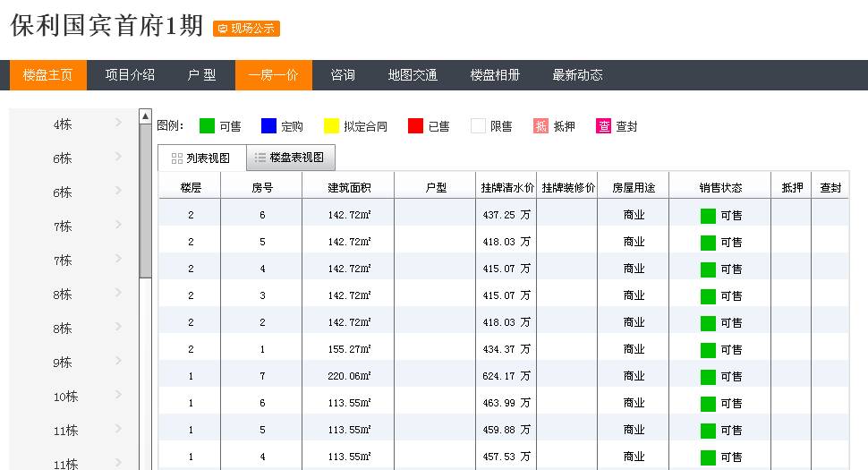
Task: Open 地图交通 navigation item
Action: point(413,74)
